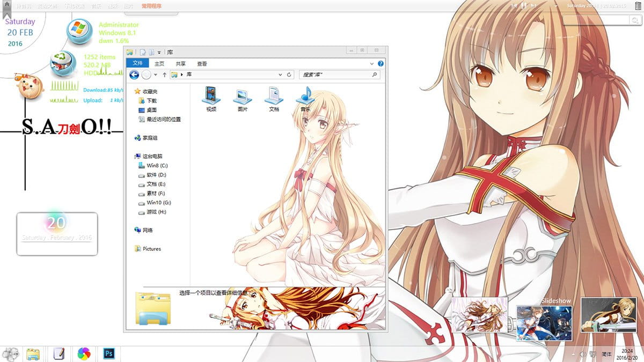Open 最近访问的位置 in navigation pane

coord(159,119)
